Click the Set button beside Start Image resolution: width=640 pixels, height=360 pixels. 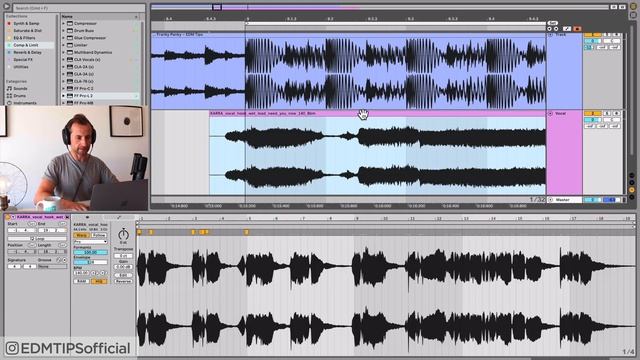(x=31, y=224)
